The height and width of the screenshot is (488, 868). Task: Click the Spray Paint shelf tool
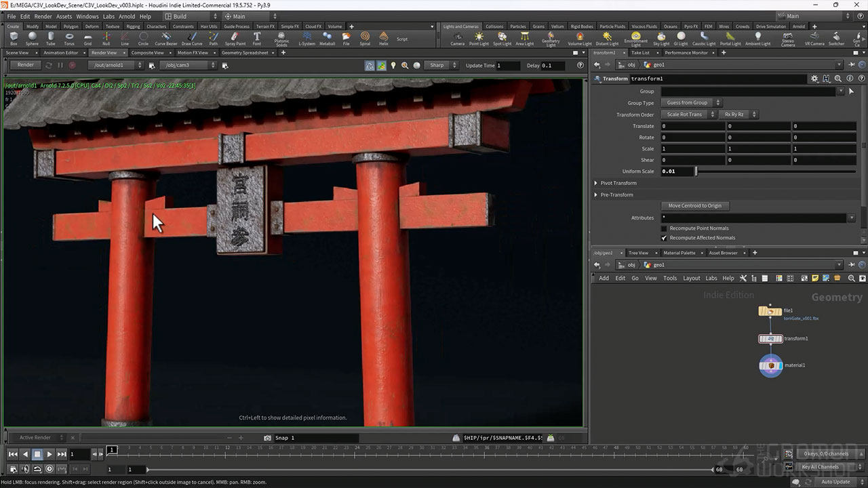[235, 38]
